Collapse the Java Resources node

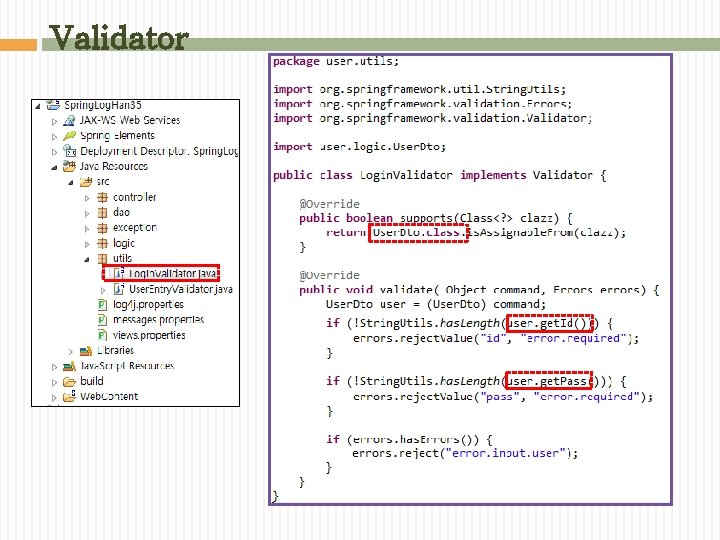(54, 168)
